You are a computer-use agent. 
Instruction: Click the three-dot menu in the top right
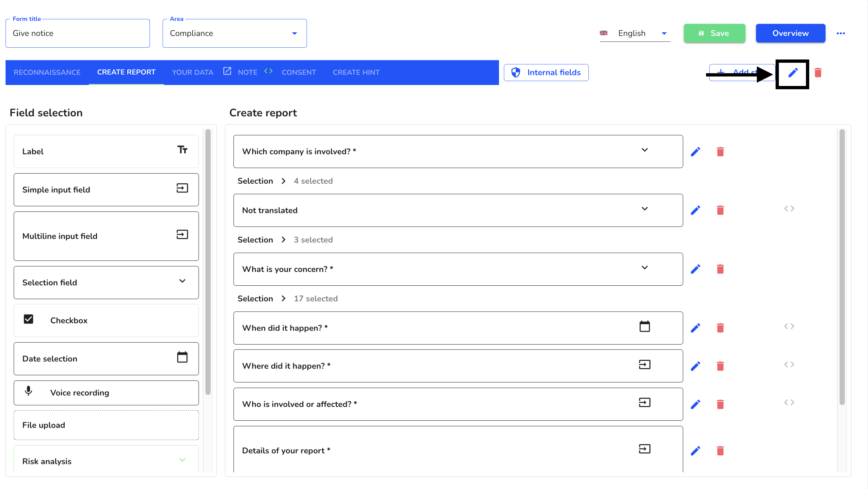pos(841,33)
